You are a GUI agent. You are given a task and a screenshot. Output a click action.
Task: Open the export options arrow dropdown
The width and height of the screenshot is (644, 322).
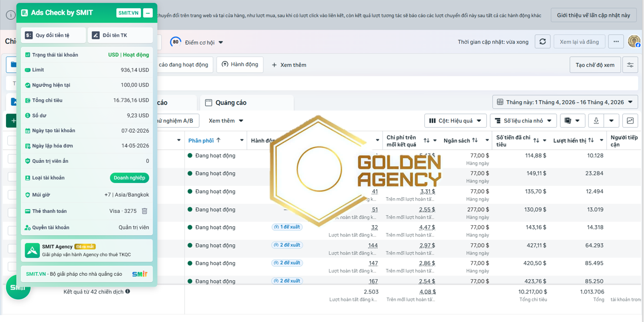[x=612, y=121]
